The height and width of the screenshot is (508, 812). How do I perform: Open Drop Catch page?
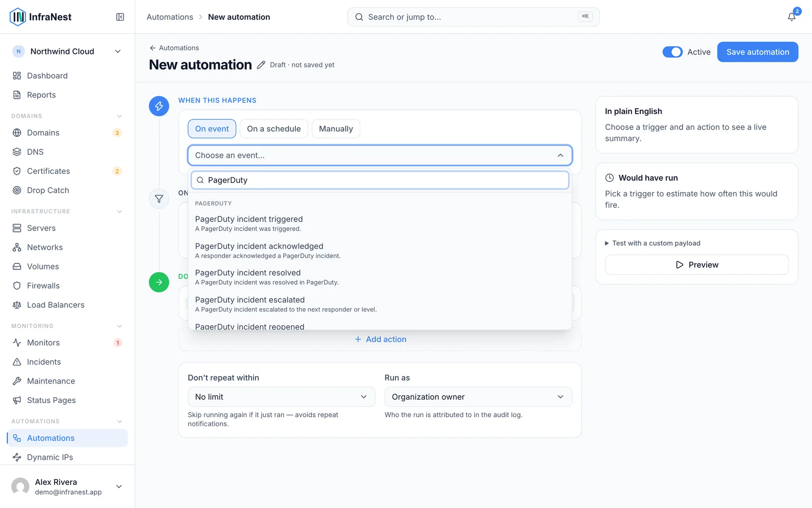click(67, 191)
